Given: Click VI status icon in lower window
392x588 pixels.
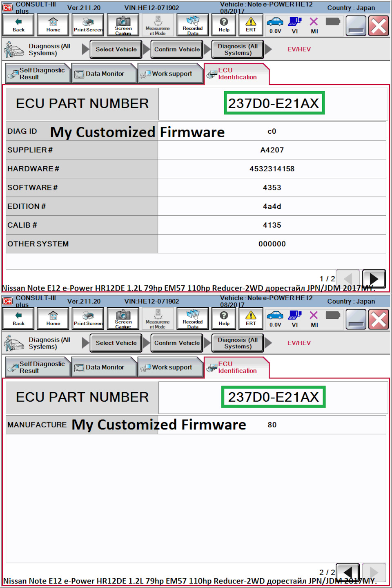Looking at the screenshot, I should point(295,319).
